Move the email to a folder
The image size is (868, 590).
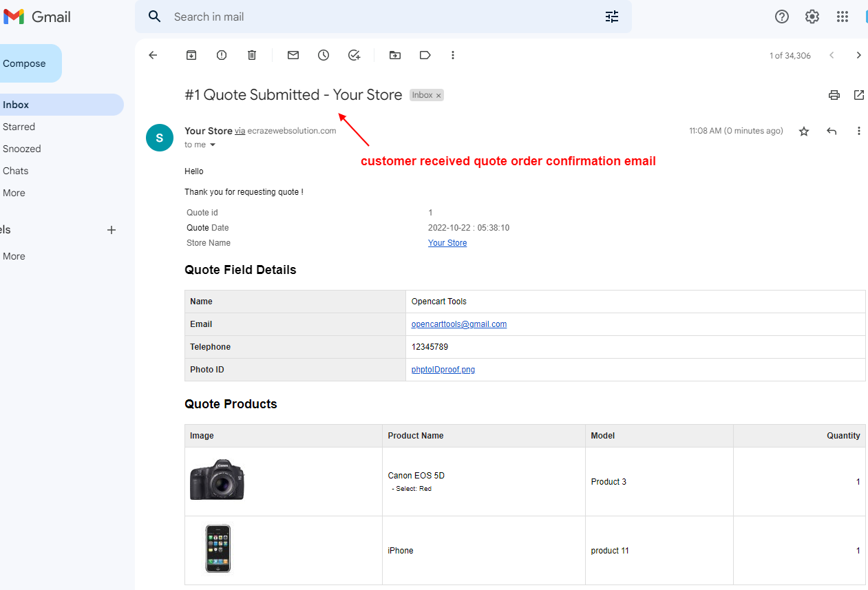click(394, 55)
